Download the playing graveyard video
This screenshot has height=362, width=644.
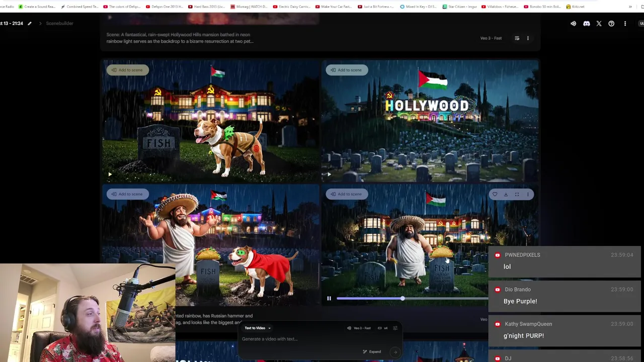506,195
